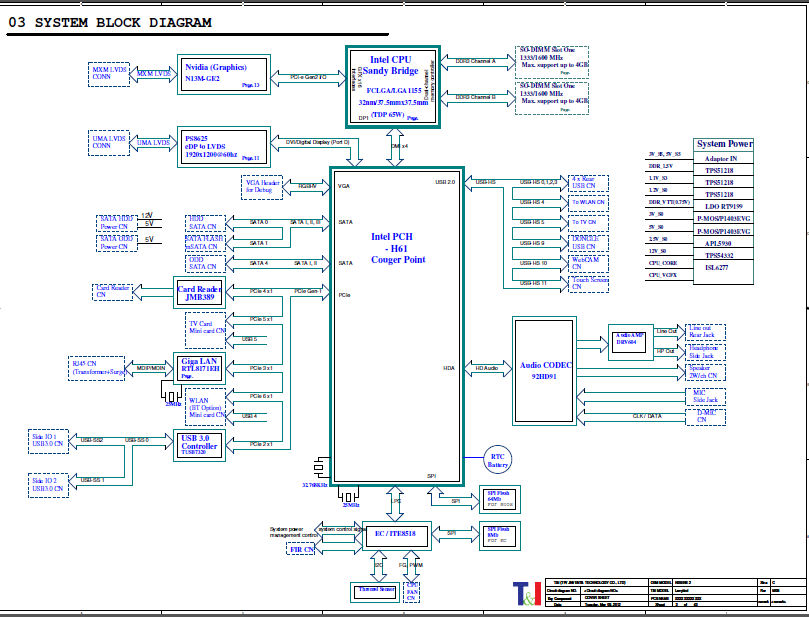
Task: Click the "System Power" table header
Action: tap(723, 144)
